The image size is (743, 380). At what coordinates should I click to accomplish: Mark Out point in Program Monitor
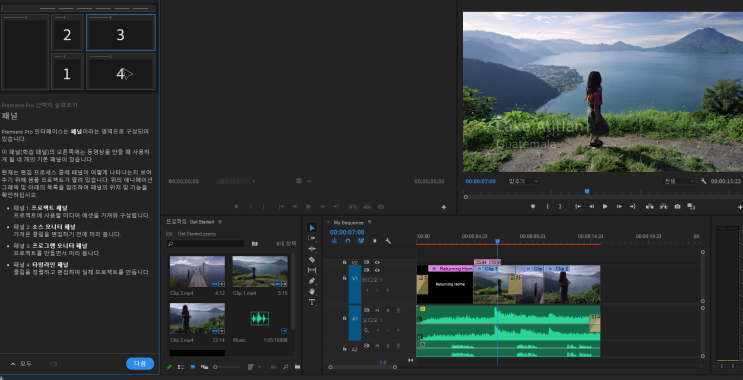pyautogui.click(x=560, y=207)
